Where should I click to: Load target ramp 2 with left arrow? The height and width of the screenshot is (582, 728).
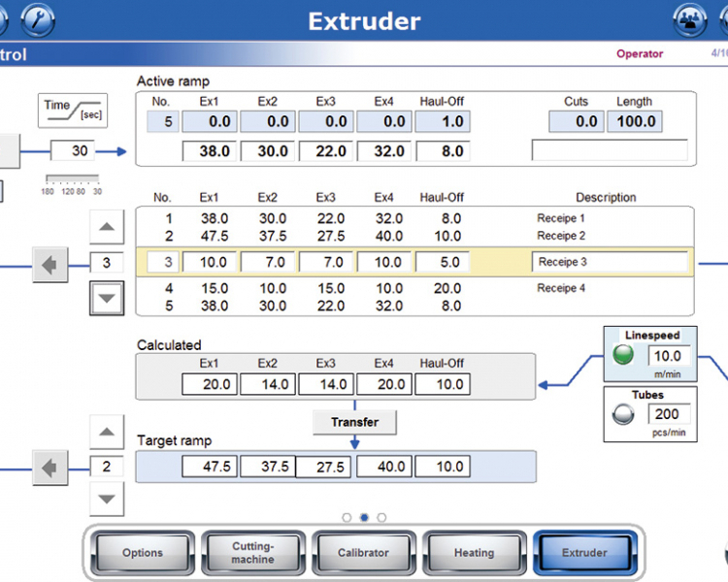click(x=50, y=468)
